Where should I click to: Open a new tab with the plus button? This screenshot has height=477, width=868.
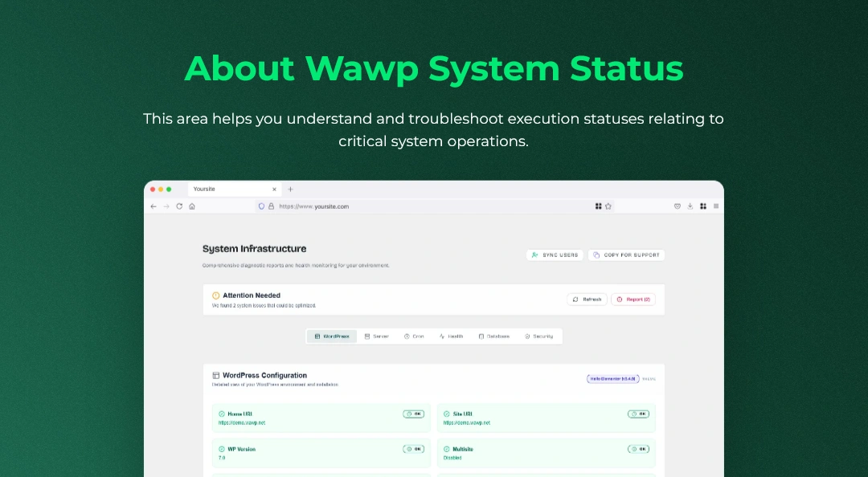point(291,190)
